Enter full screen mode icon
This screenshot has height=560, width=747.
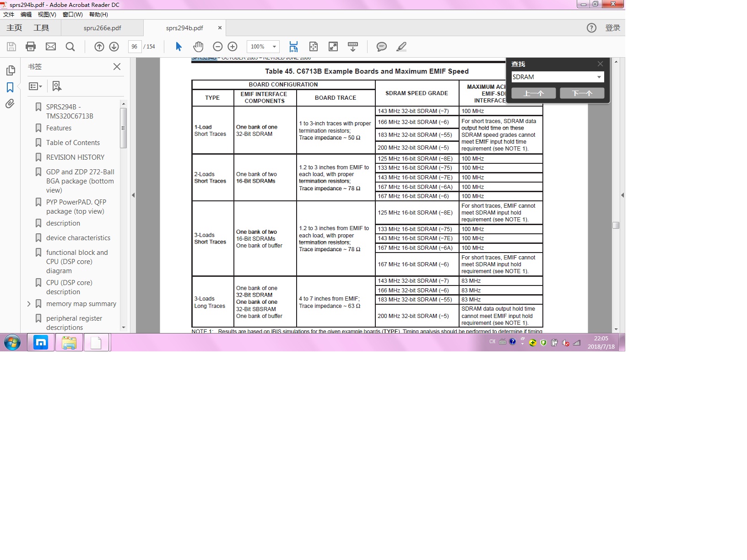point(333,47)
